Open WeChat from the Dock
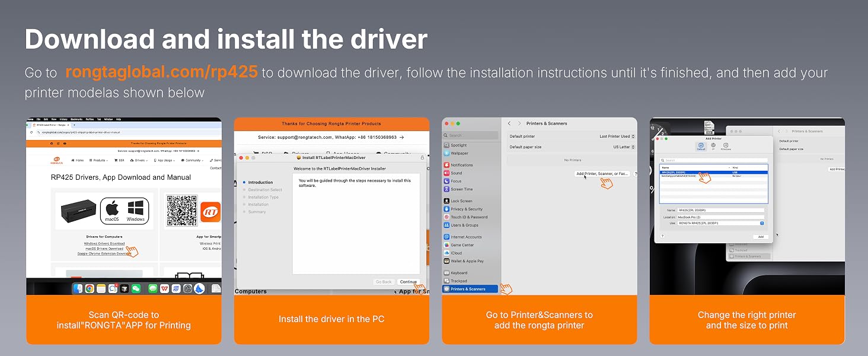The width and height of the screenshot is (868, 356). click(136, 288)
